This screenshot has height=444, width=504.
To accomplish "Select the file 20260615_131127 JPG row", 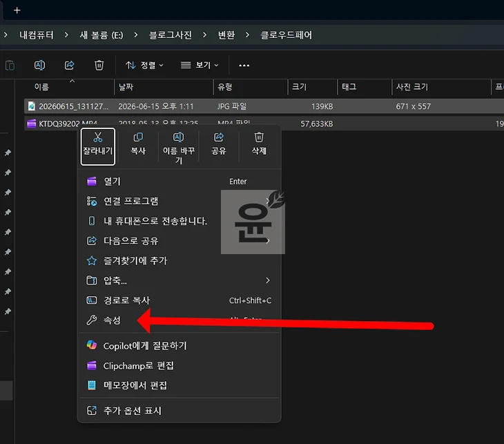I will coord(264,106).
